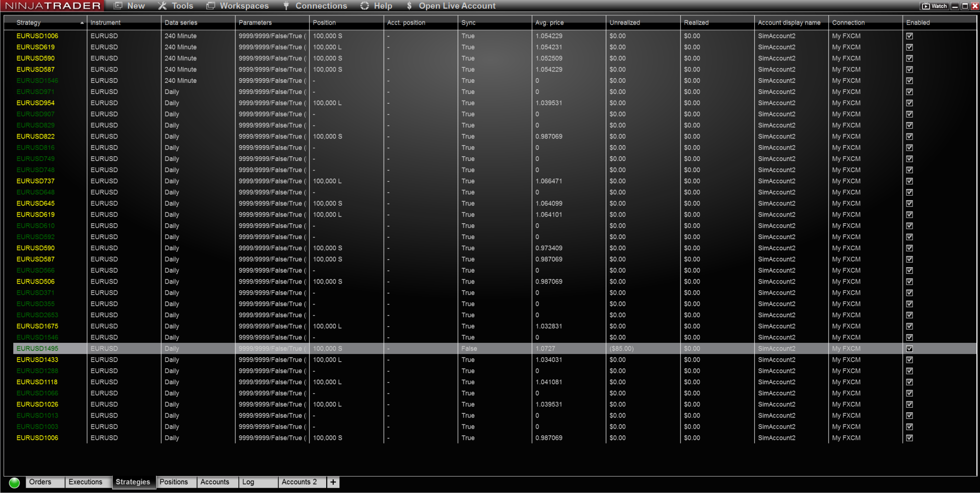Viewport: 980px width, 493px height.
Task: Sort by the Unrealized column header
Action: coord(643,23)
